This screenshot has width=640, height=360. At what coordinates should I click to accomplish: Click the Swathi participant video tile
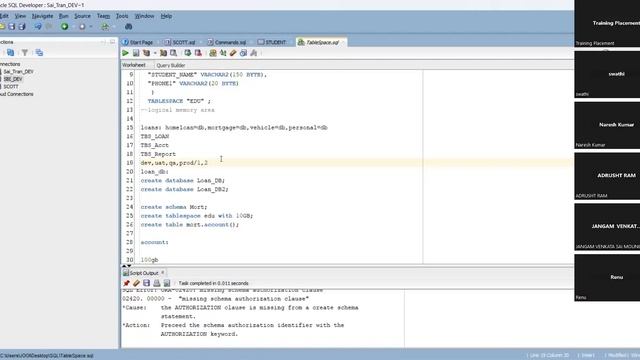click(607, 74)
